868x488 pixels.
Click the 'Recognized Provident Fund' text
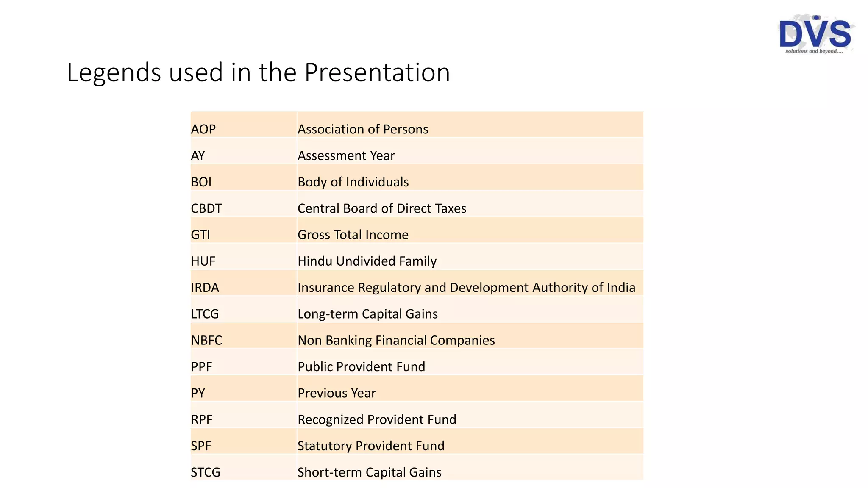pyautogui.click(x=377, y=419)
